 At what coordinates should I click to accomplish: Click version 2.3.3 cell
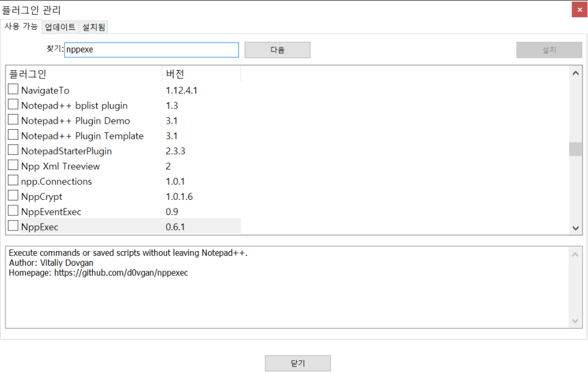[x=175, y=151]
